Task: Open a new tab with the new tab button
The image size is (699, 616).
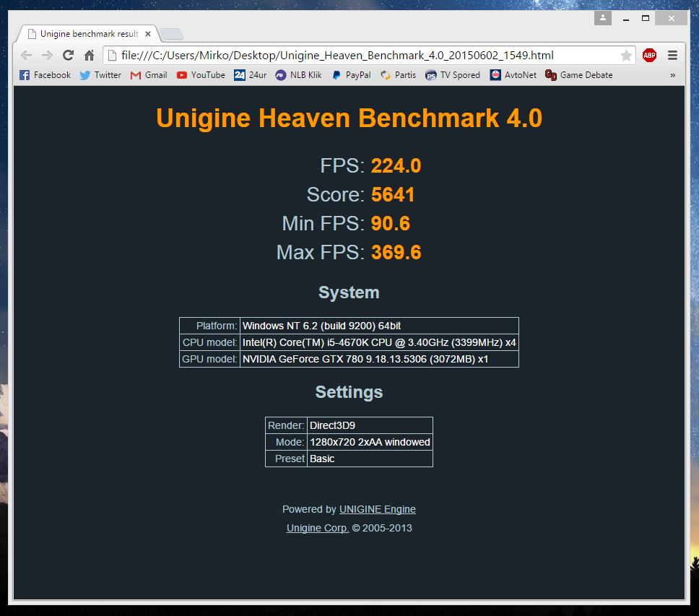Action: pyautogui.click(x=172, y=34)
